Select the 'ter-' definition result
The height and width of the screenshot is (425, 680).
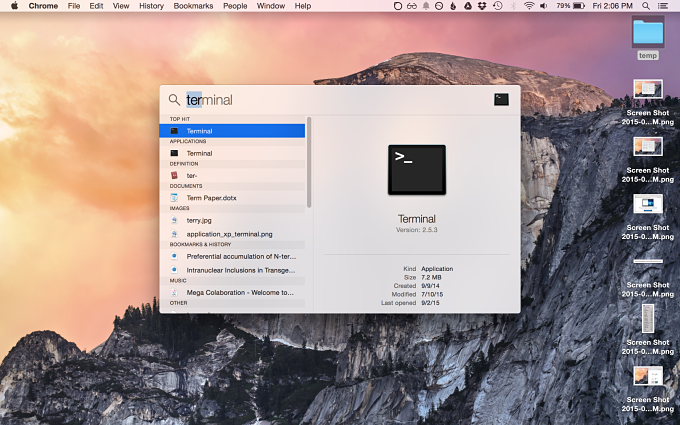(x=232, y=175)
